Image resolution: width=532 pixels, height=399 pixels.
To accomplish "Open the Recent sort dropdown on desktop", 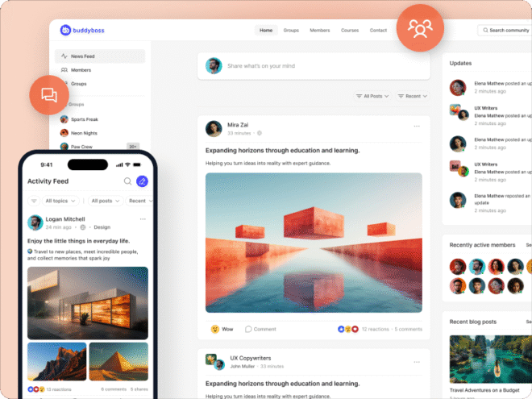I will pyautogui.click(x=413, y=96).
